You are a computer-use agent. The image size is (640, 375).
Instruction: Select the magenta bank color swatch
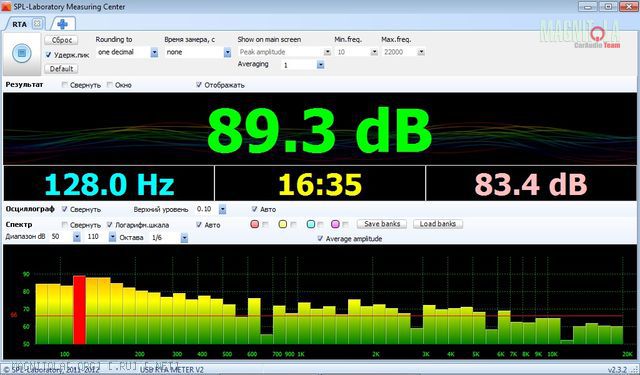click(335, 224)
